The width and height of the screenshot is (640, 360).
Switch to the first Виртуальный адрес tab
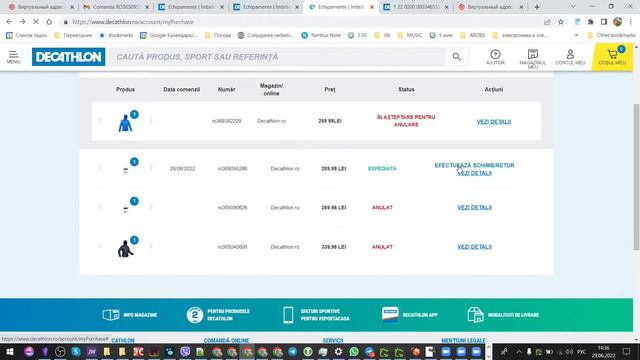point(40,7)
